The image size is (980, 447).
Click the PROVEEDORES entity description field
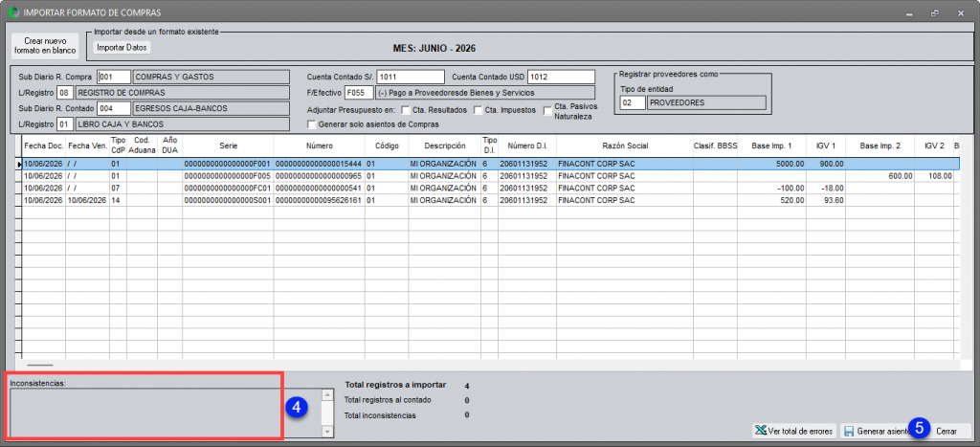(707, 103)
